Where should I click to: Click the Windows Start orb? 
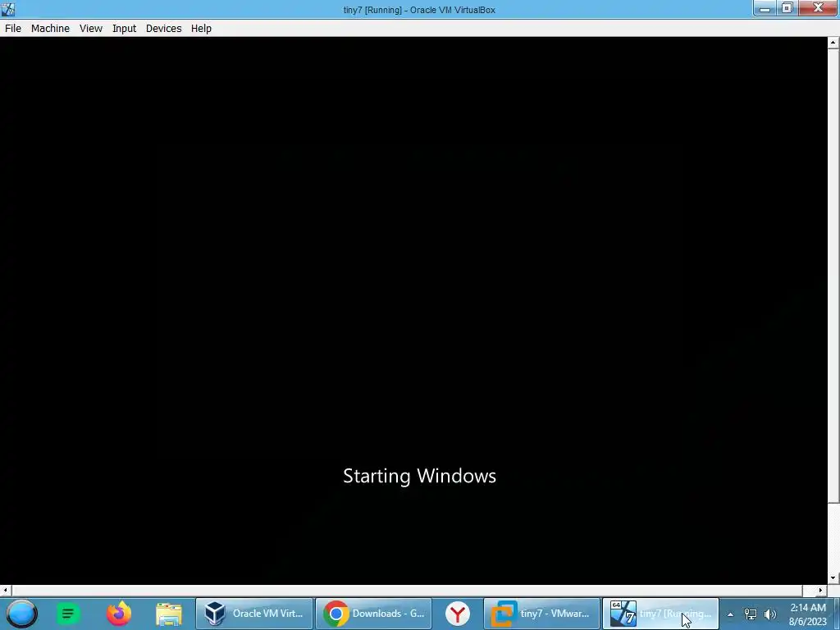[21, 614]
